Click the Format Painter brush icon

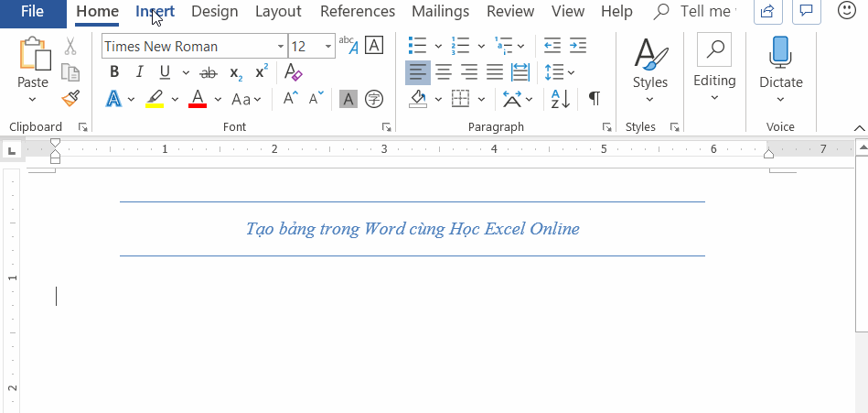pos(70,98)
